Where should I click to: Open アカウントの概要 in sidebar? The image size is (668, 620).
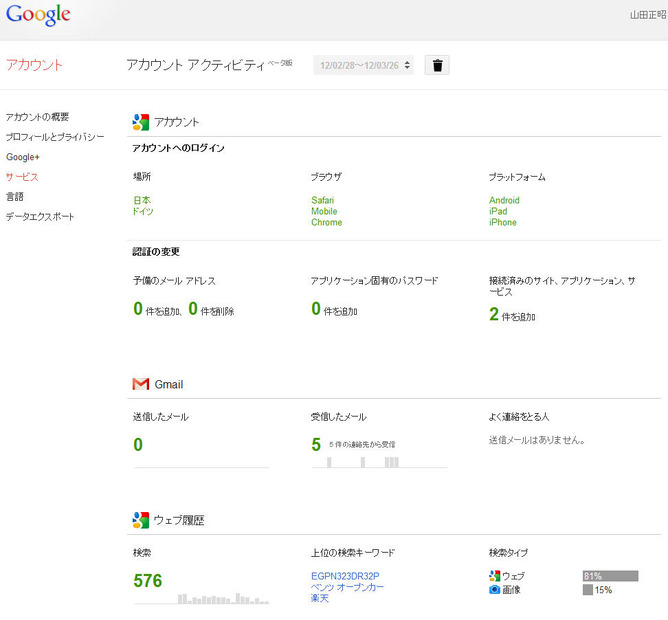pos(37,117)
